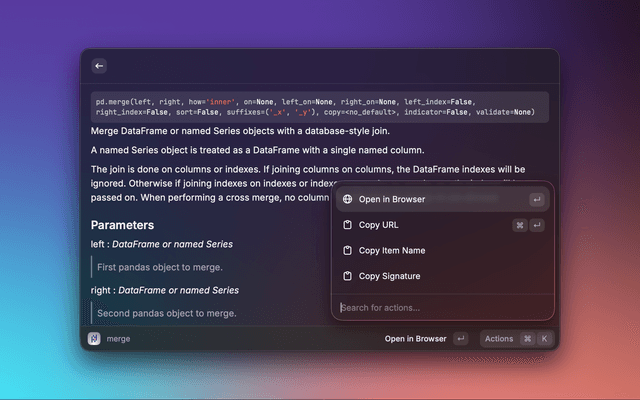This screenshot has height=400, width=640.
Task: Choose 'Copy Signature' from the action list
Action: [389, 276]
